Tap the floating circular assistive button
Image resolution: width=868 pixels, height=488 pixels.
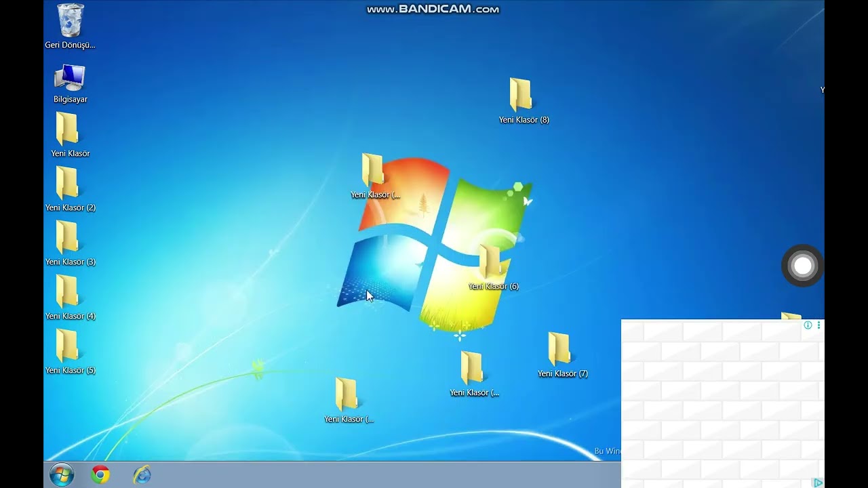802,266
